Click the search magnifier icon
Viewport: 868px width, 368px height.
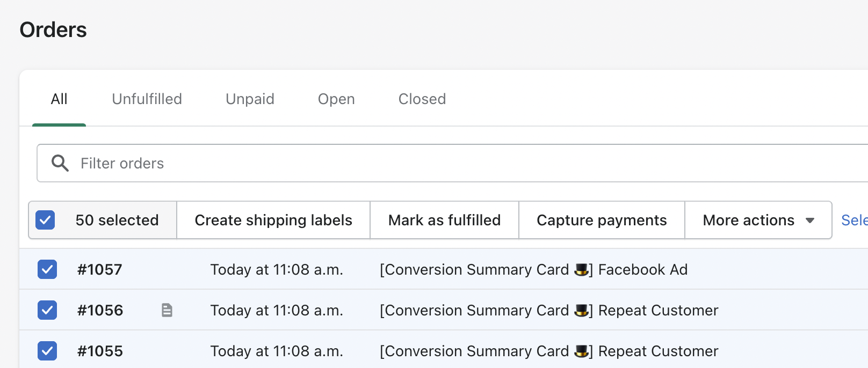click(60, 163)
